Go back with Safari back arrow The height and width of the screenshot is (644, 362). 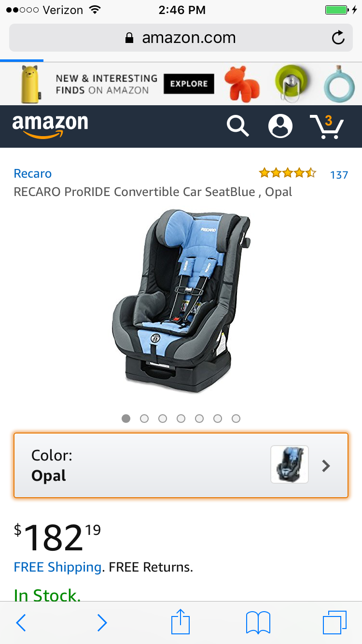tap(21, 623)
